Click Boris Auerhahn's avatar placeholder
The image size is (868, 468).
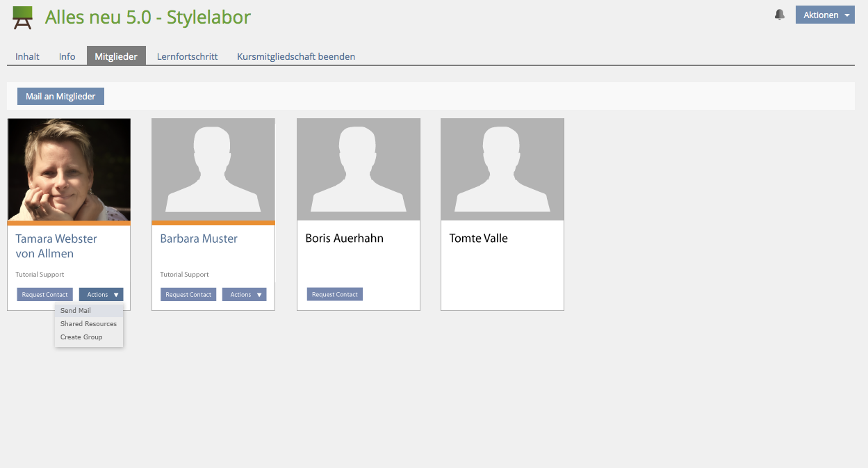click(359, 170)
